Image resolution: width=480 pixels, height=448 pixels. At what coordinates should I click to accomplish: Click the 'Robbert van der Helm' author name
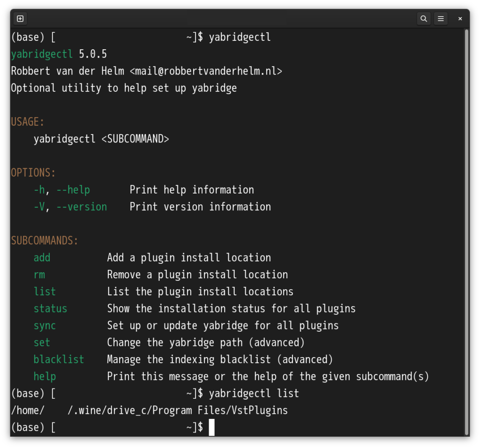(x=67, y=71)
